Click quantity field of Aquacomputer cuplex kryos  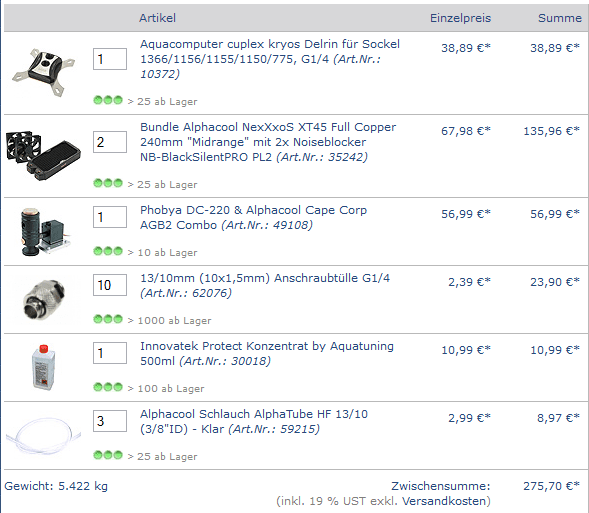point(110,59)
